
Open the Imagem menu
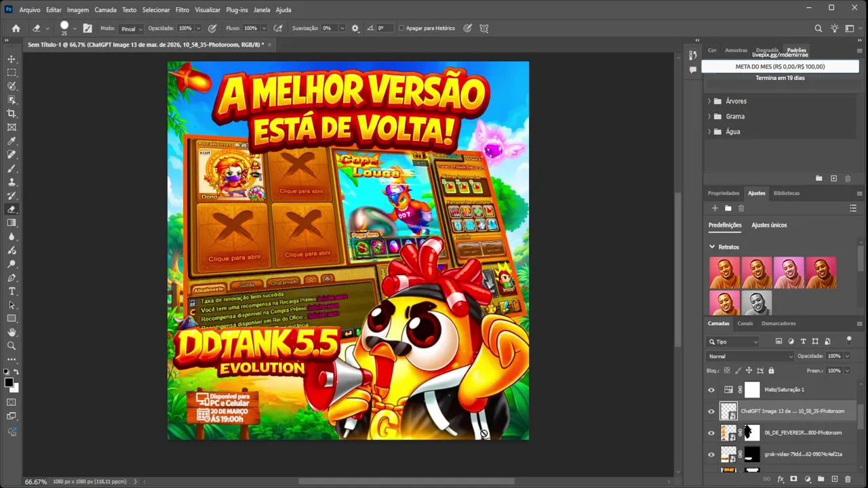[x=78, y=10]
